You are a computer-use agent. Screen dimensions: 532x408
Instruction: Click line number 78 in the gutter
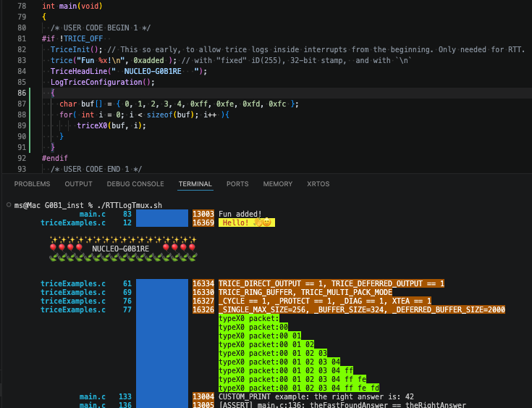[x=22, y=6]
